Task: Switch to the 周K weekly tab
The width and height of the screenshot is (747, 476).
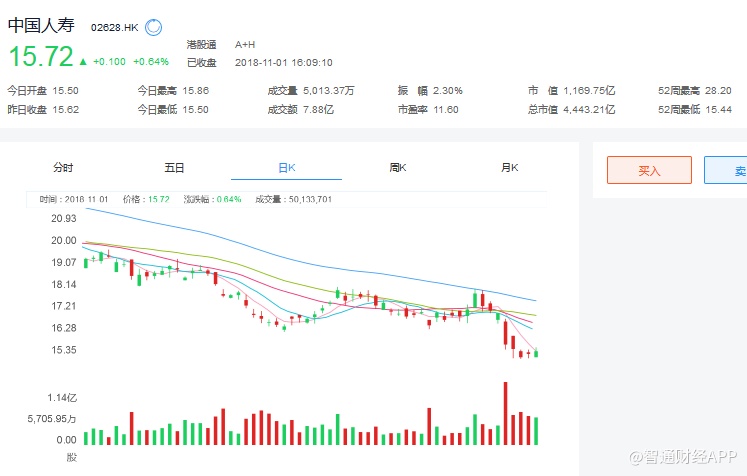Action: point(397,168)
